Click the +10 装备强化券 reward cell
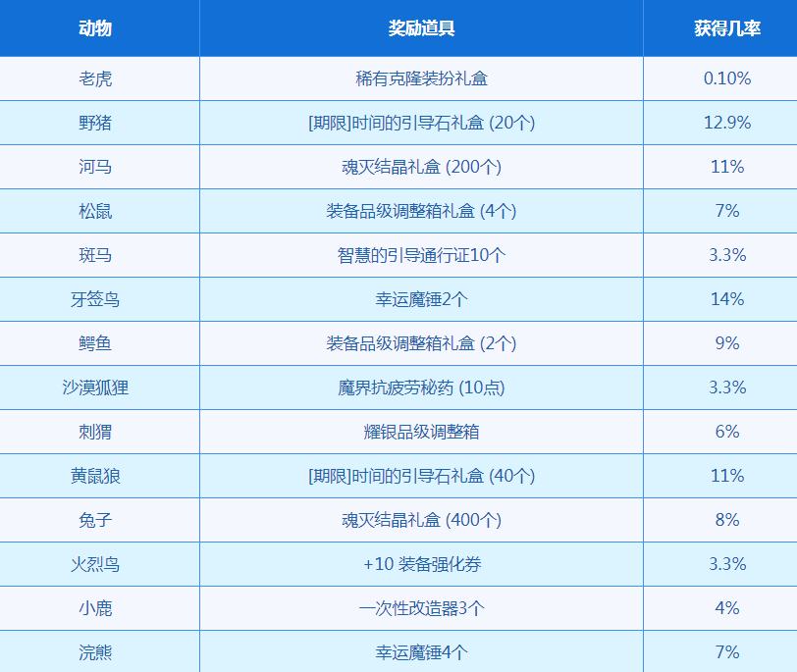 pos(421,564)
